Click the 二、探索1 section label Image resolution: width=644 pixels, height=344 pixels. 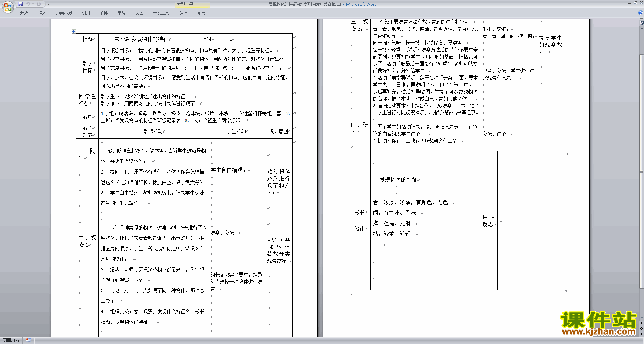point(87,241)
